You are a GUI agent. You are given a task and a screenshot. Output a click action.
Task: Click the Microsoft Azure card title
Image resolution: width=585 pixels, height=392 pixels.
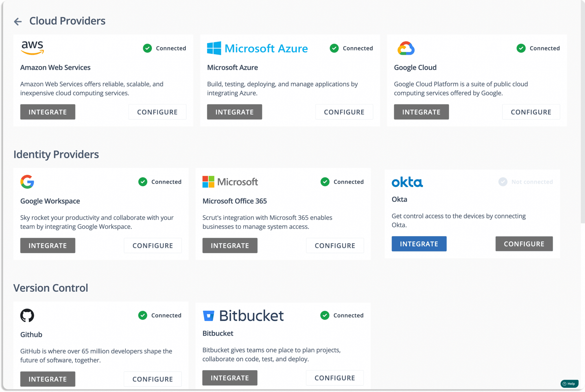point(233,68)
